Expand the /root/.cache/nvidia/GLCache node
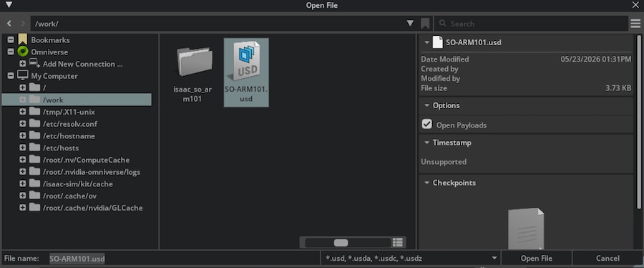The width and height of the screenshot is (644, 268). coord(23,208)
